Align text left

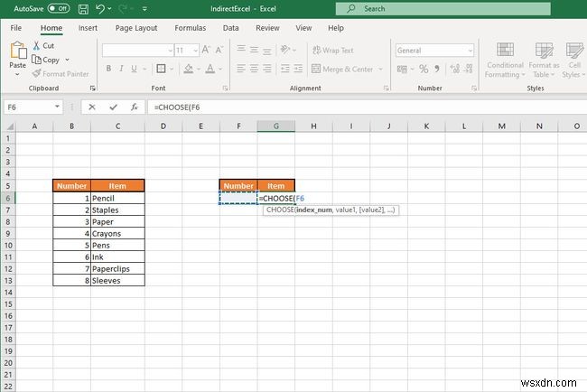[241, 69]
